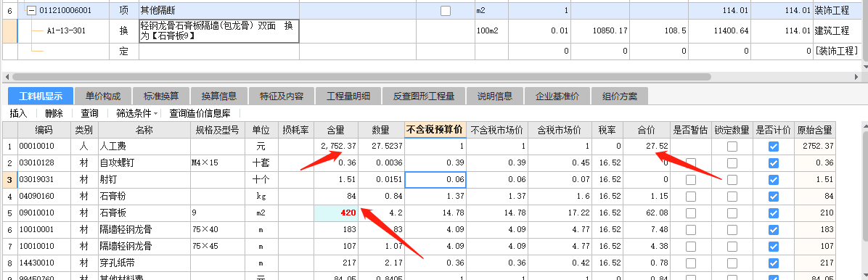868x280 pixels.
Task: Click the M4×15 specification cell
Action: 218,163
